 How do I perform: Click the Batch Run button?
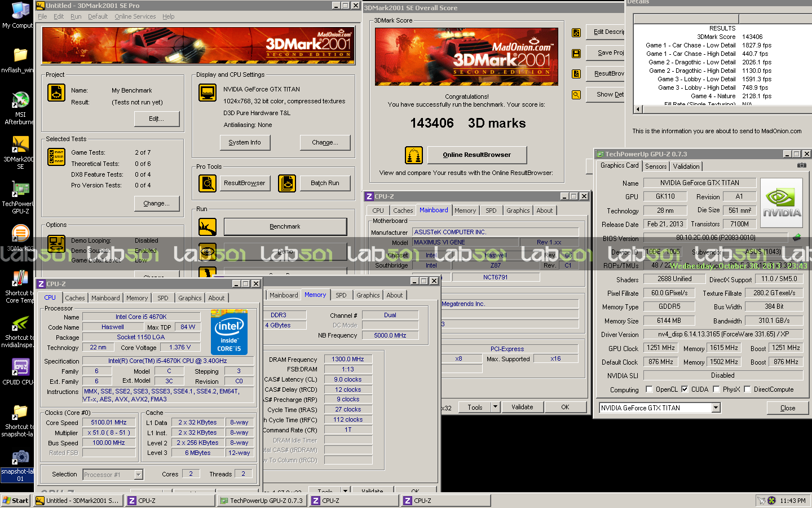[x=325, y=183]
